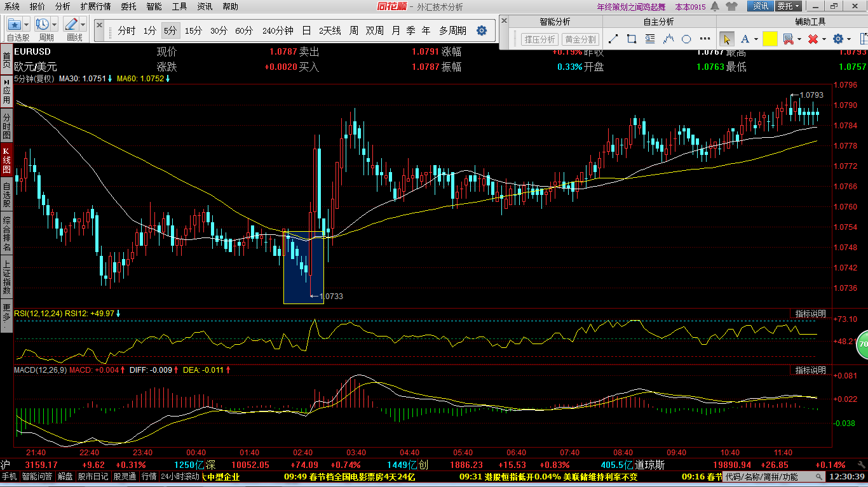Switch to 首页 sidebar tab
The width and height of the screenshot is (868, 487).
6,60
